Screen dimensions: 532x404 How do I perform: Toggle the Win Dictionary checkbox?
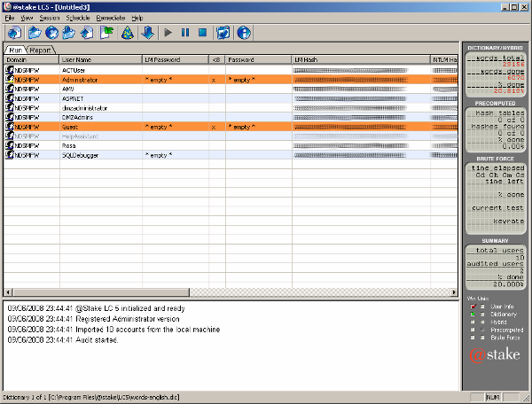(x=473, y=315)
